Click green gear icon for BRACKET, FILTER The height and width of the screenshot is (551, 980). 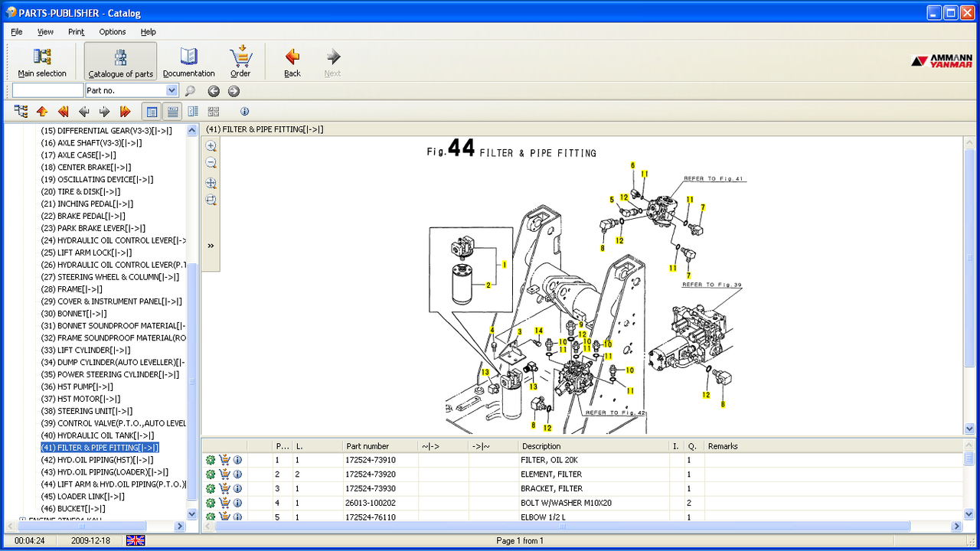click(x=211, y=488)
